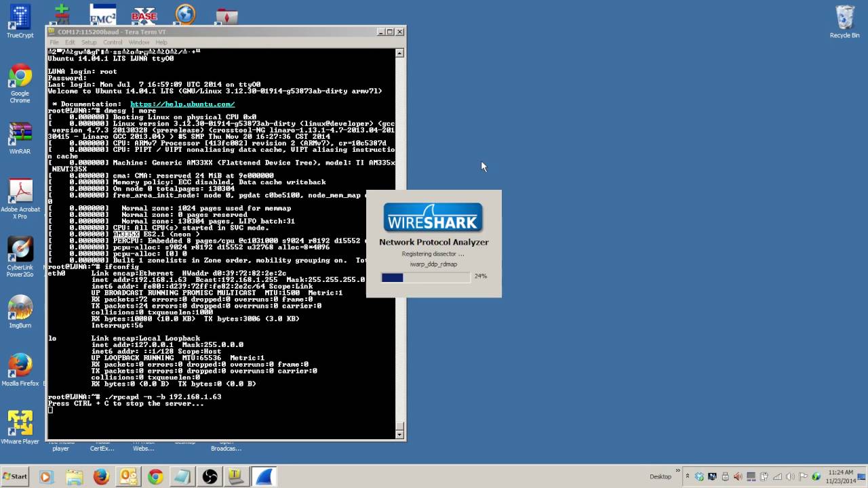868x488 pixels.
Task: Open Windows Media Player from taskbar
Action: (x=46, y=477)
